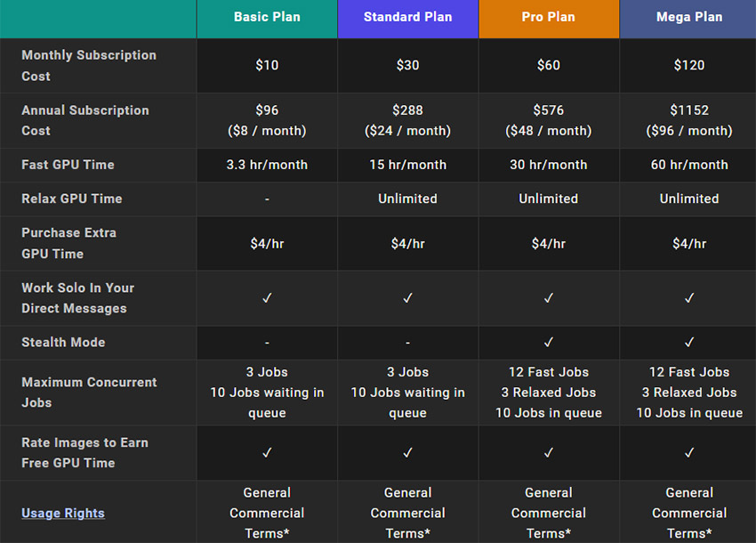The image size is (756, 543).
Task: Select the Mega Plan column header
Action: coord(688,19)
